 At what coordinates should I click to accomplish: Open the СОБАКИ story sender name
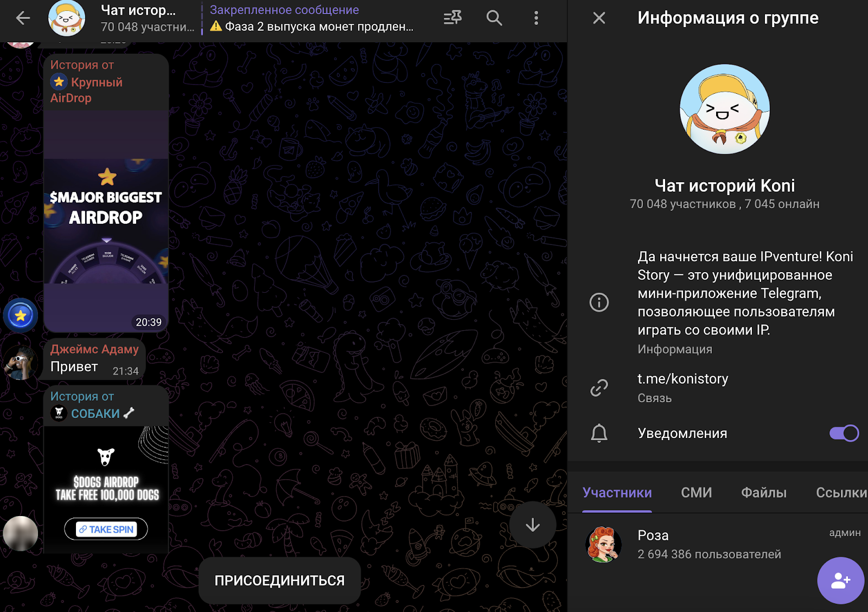pos(95,414)
